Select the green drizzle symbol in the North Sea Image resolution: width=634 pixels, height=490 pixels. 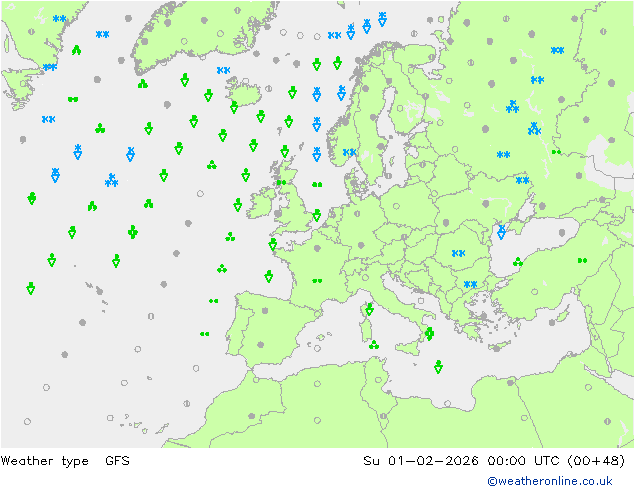[x=317, y=185]
